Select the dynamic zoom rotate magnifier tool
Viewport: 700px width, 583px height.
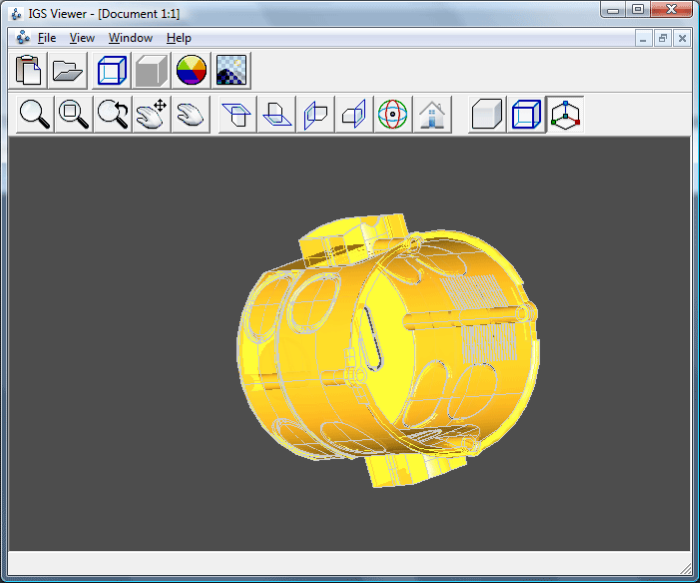point(112,115)
